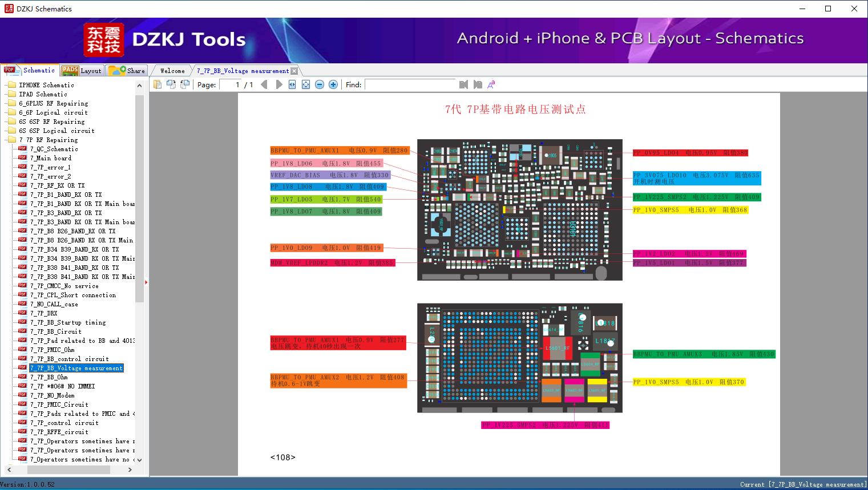Screen dimensions: 868x490
Task: Click the fit-to-width icon
Action: tap(292, 84)
